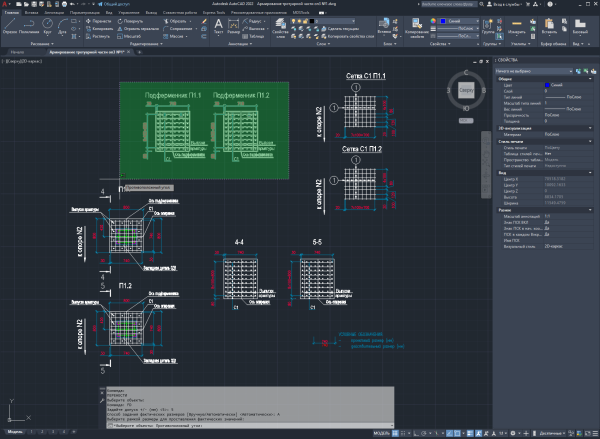Choose the Повернуть (Rotate) tool
600x439 pixels.
point(130,21)
